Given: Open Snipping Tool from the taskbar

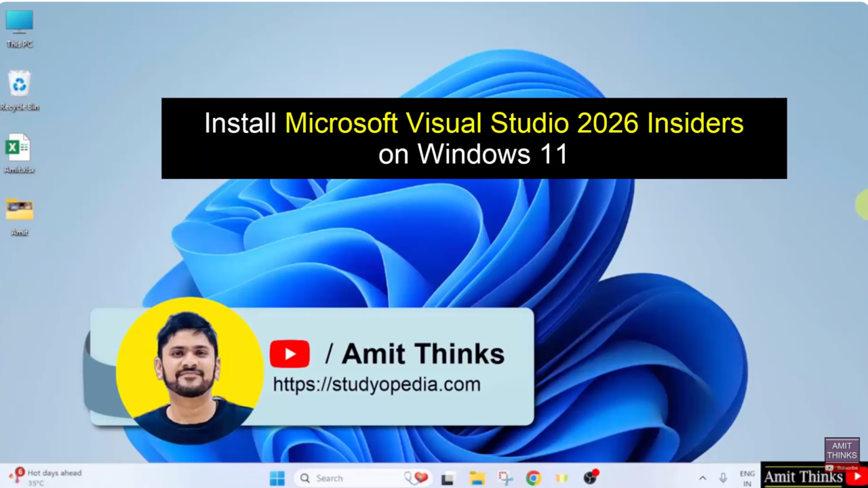Looking at the screenshot, I should [505, 479].
